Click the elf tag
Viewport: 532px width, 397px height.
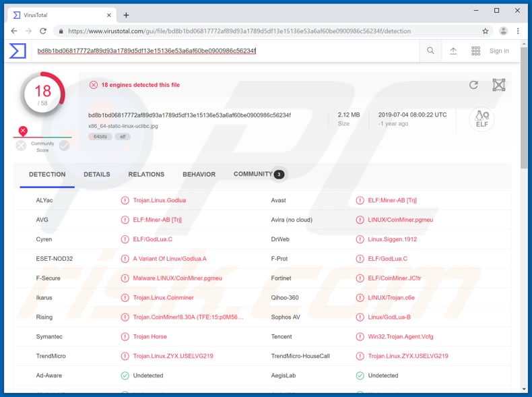tap(123, 137)
